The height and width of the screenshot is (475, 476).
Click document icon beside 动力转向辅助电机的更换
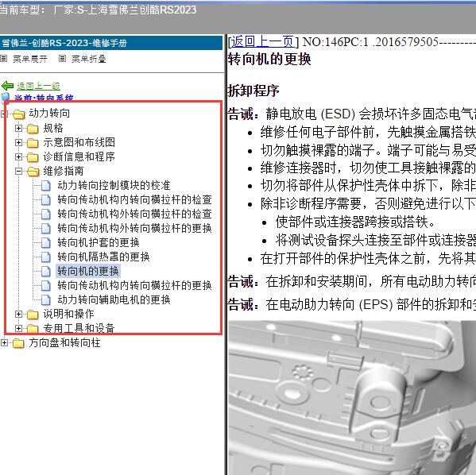pos(46,299)
